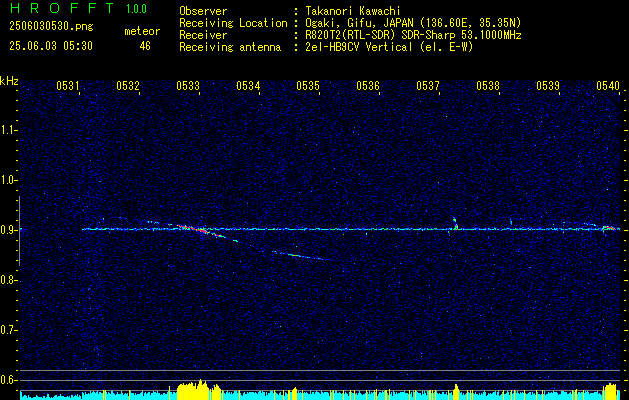Click the 0538 time marker
Viewport: 629px width, 400px height.
pyautogui.click(x=488, y=85)
